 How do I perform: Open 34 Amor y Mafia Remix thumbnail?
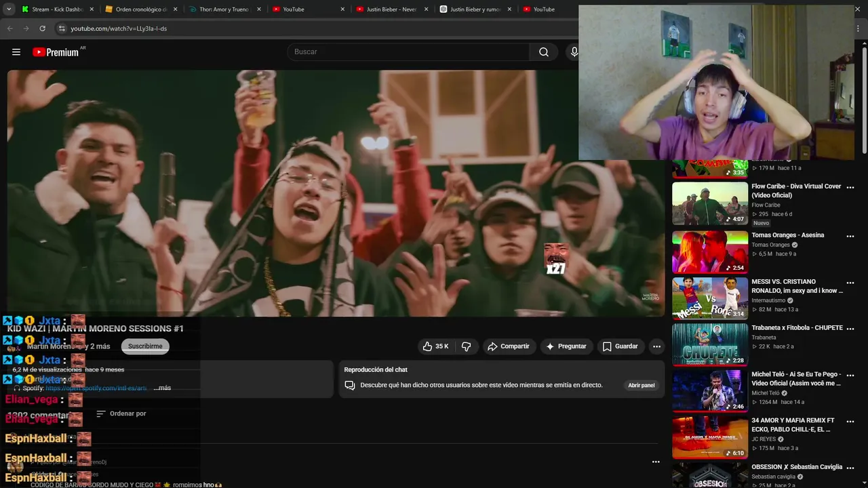coord(710,437)
